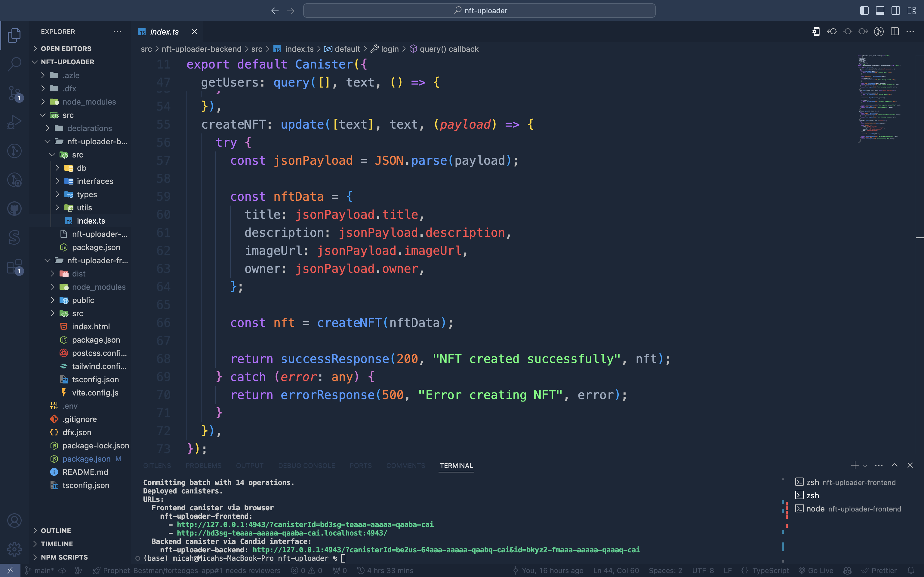Screen dimensions: 924x577
Task: Open the GitHub view in activity bar
Action: 14,209
